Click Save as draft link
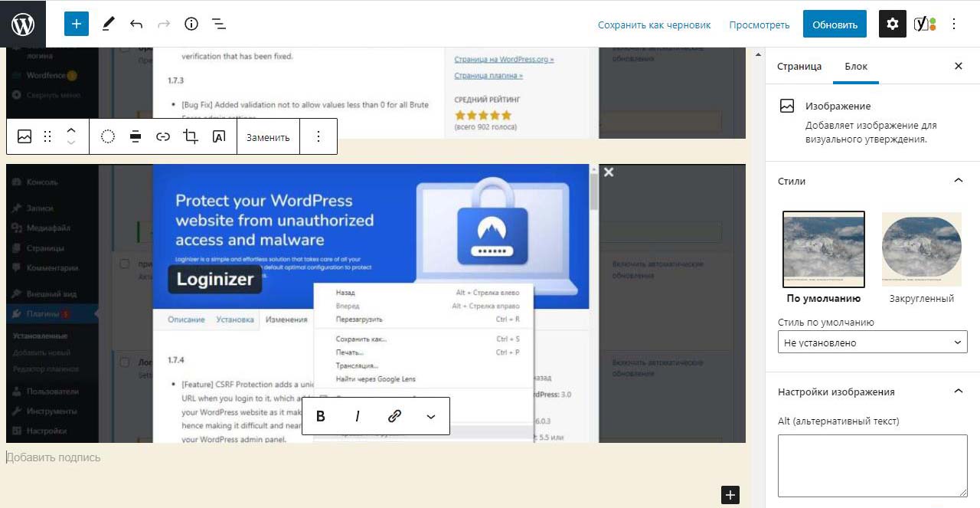 pyautogui.click(x=654, y=25)
